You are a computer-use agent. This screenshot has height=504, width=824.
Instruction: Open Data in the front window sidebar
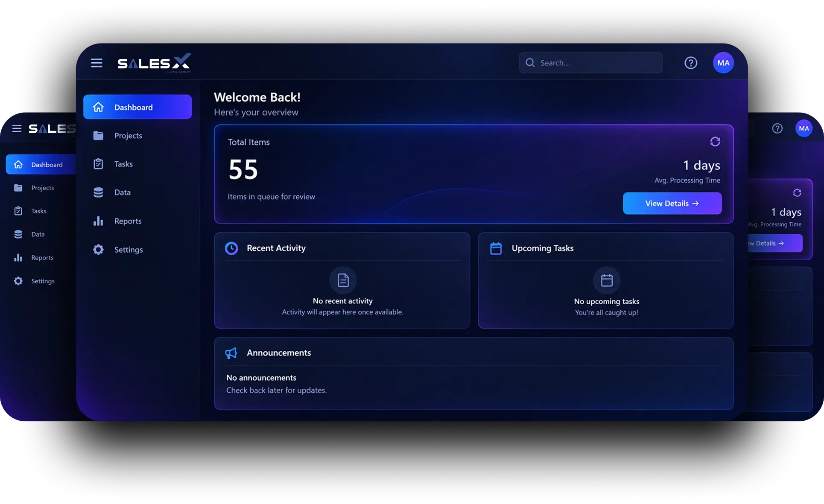[x=137, y=192]
